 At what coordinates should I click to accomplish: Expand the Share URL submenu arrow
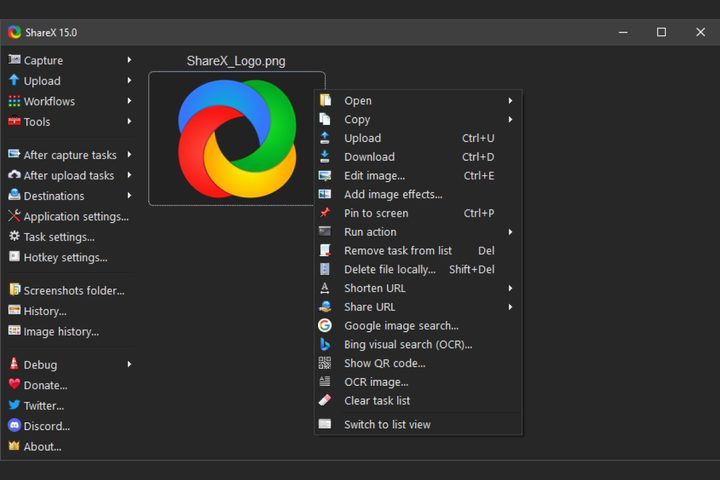coord(510,307)
